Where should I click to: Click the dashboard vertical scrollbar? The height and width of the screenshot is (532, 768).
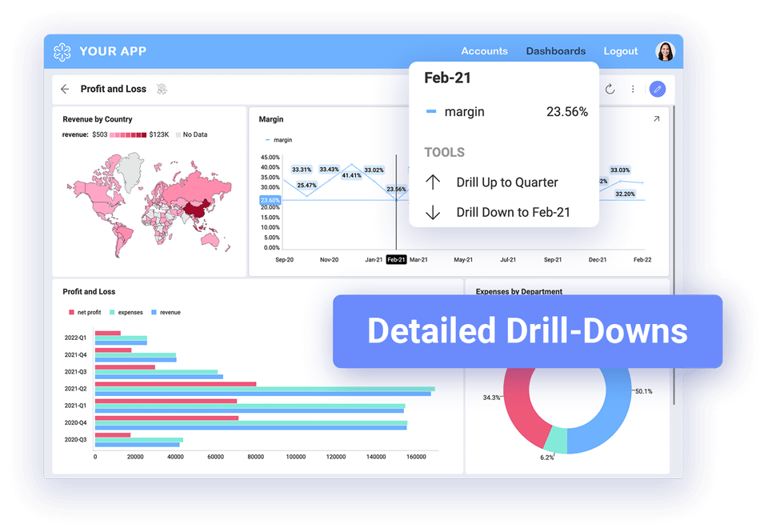tap(674, 254)
